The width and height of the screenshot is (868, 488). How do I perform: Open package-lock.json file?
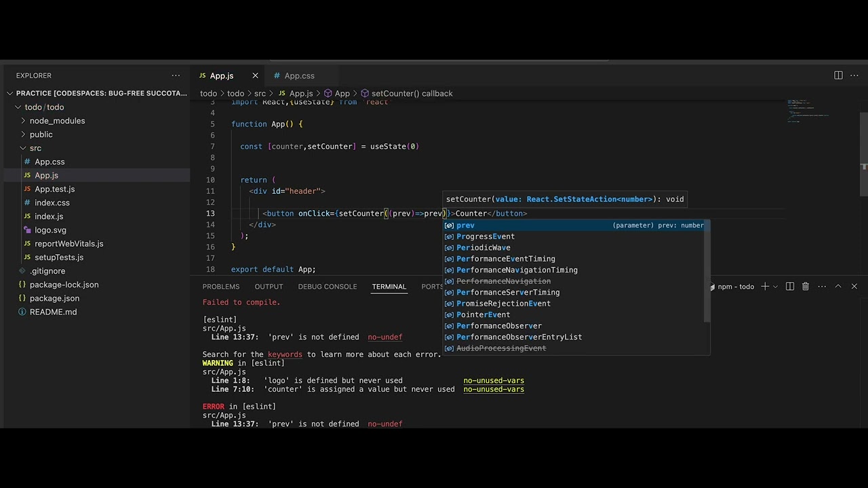pyautogui.click(x=64, y=285)
